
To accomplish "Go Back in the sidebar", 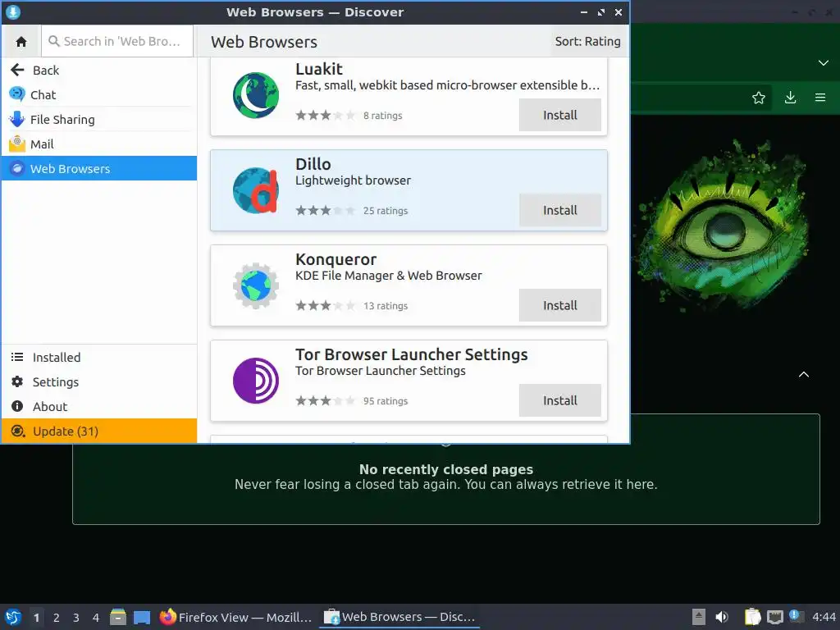I will pyautogui.click(x=99, y=71).
